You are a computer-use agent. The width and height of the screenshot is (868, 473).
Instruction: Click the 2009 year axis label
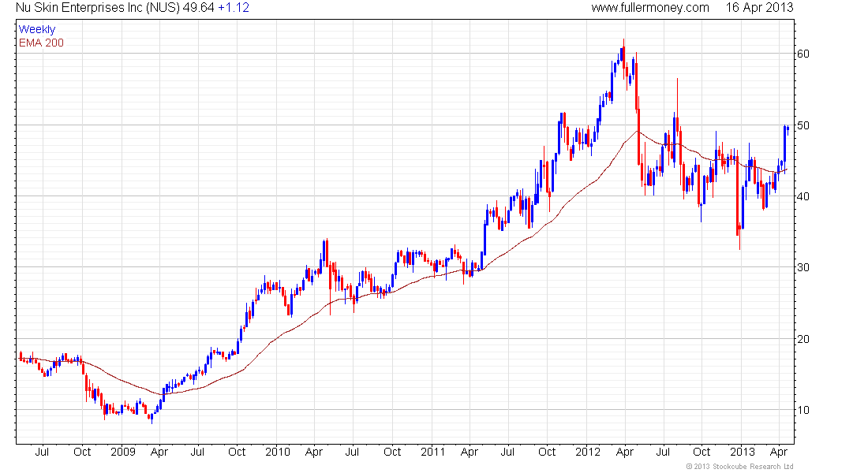123,452
